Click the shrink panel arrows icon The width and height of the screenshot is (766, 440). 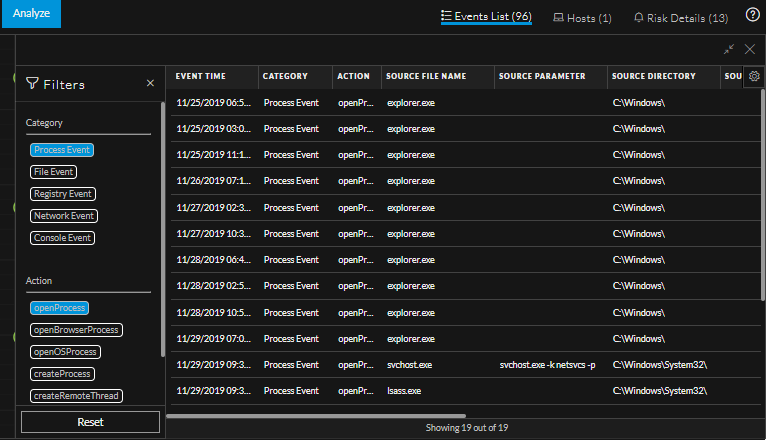point(729,49)
